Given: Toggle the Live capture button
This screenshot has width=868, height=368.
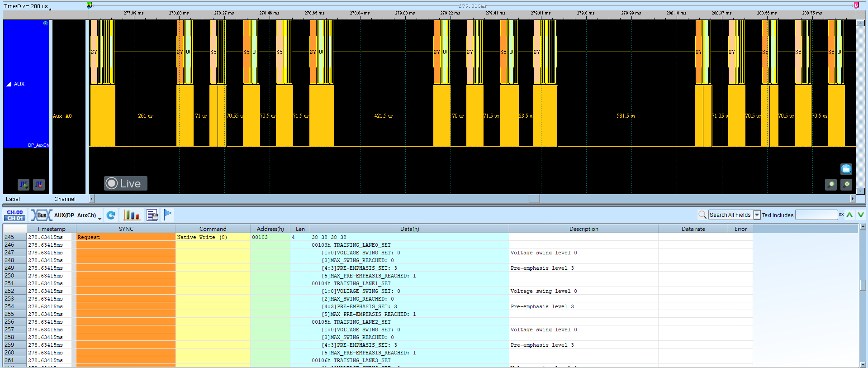Looking at the screenshot, I should 126,183.
